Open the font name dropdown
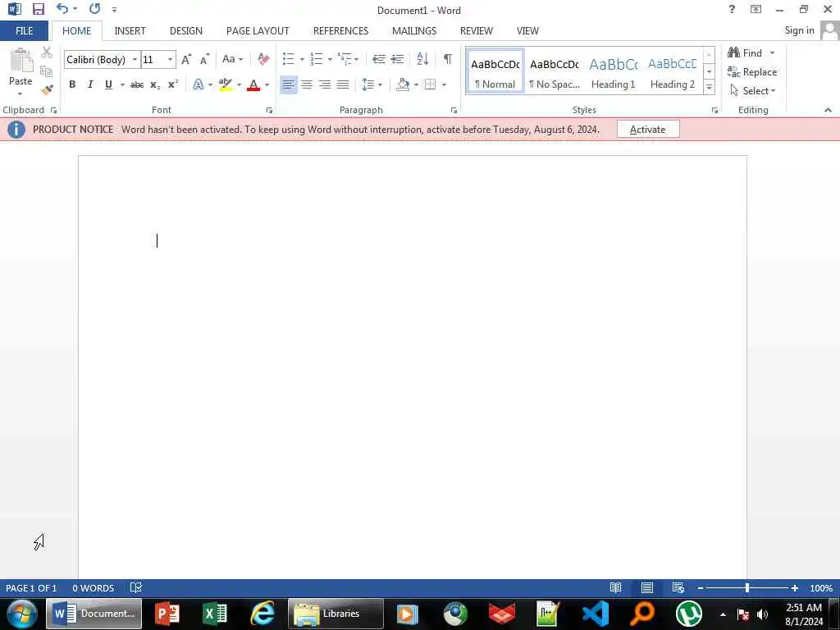The width and height of the screenshot is (840, 630). pyautogui.click(x=135, y=59)
